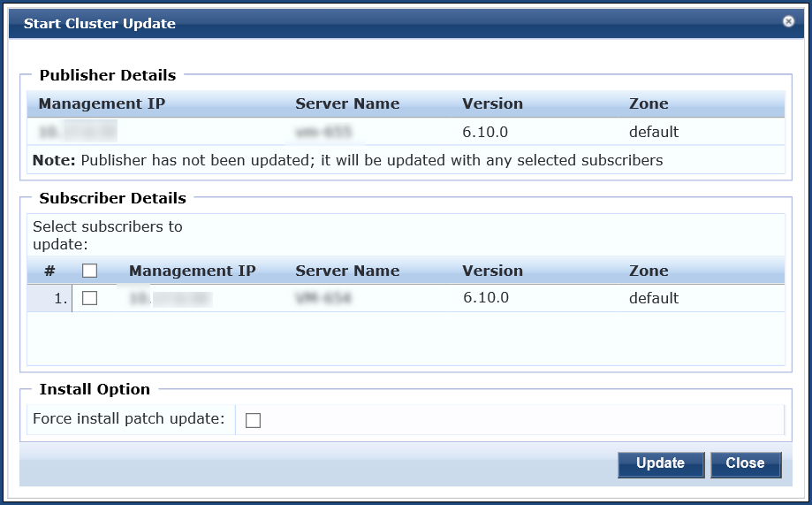The height and width of the screenshot is (505, 812).
Task: Click the blurred subscriber management IP cell
Action: (171, 298)
